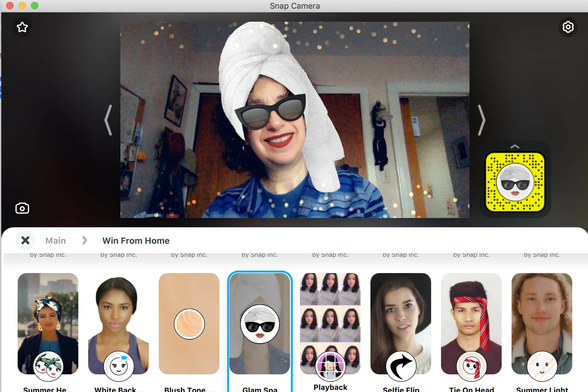Screen dimensions: 588x392
Task: Select the Glam Spa lens thumbnail
Action: click(x=260, y=323)
